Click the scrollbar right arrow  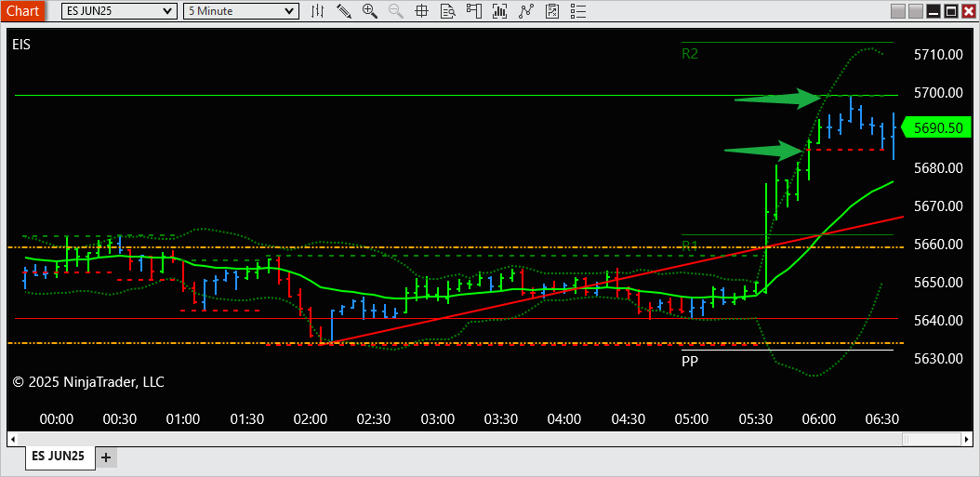968,440
